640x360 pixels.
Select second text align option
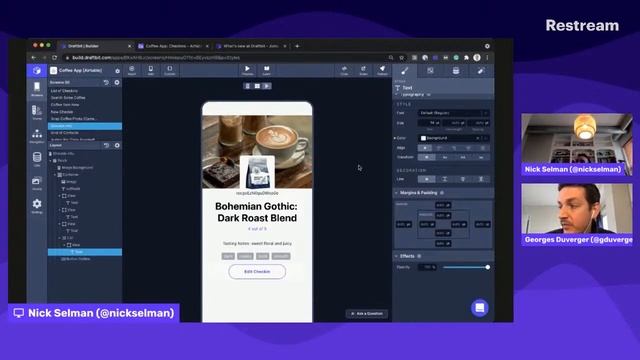point(439,148)
